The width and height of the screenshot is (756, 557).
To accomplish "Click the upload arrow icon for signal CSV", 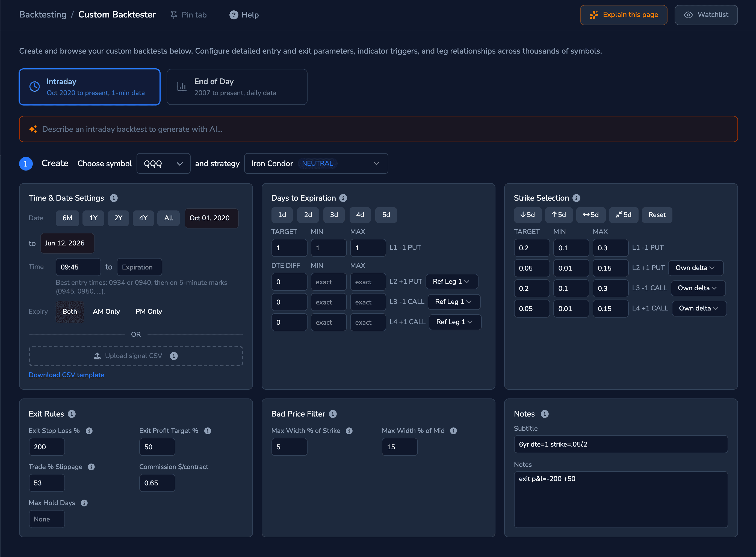I will [x=97, y=356].
